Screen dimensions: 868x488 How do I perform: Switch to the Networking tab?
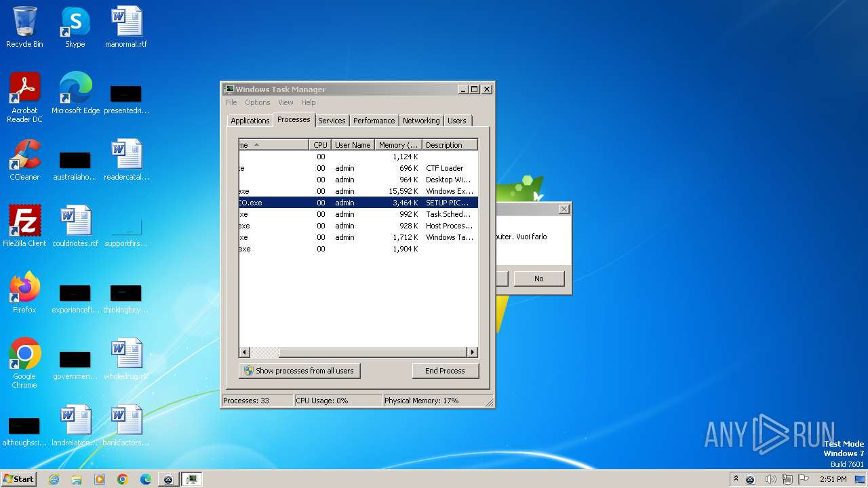point(421,121)
